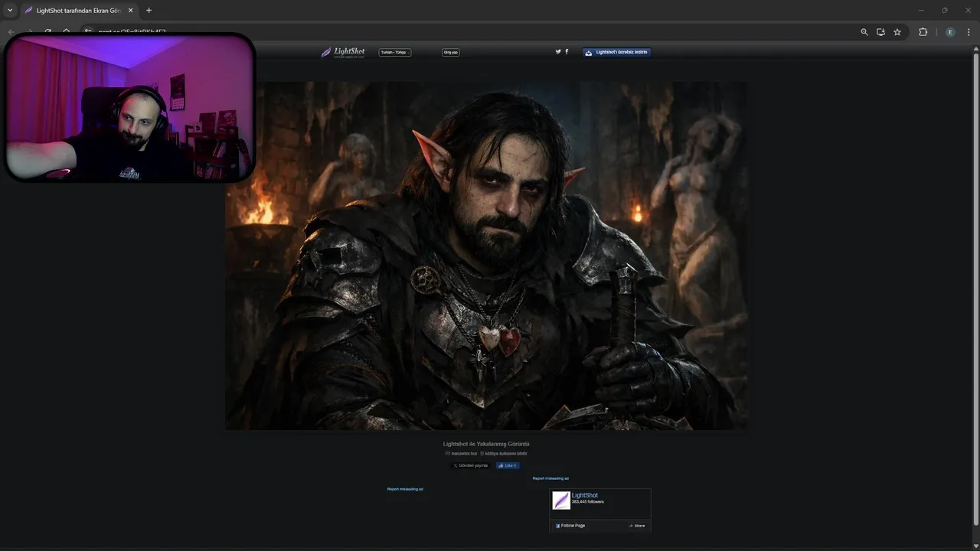Click the install app icon in address bar
This screenshot has width=980, height=551.
pos(880,32)
